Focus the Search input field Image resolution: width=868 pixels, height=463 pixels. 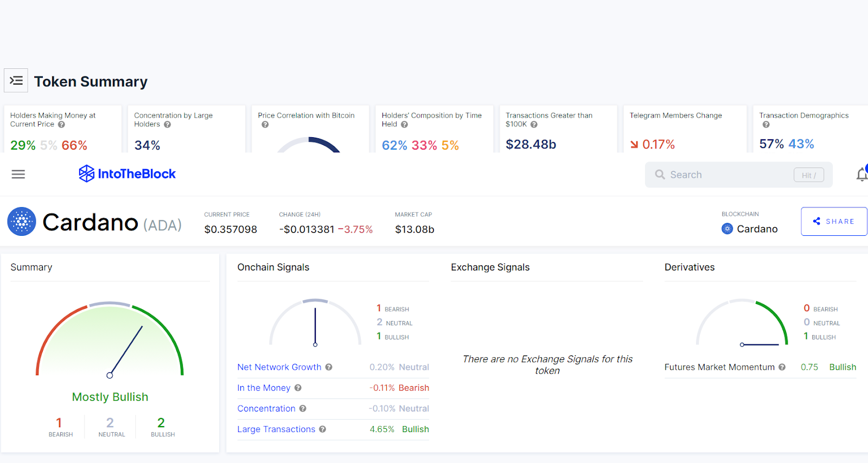[727, 175]
